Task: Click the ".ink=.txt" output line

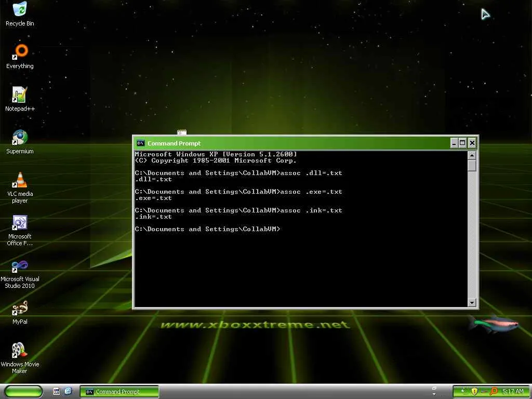Action: (x=153, y=217)
